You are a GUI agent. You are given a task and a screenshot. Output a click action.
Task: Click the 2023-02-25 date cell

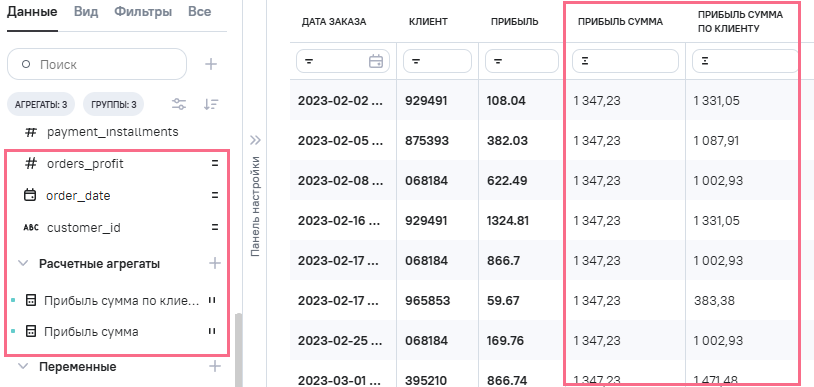click(340, 340)
